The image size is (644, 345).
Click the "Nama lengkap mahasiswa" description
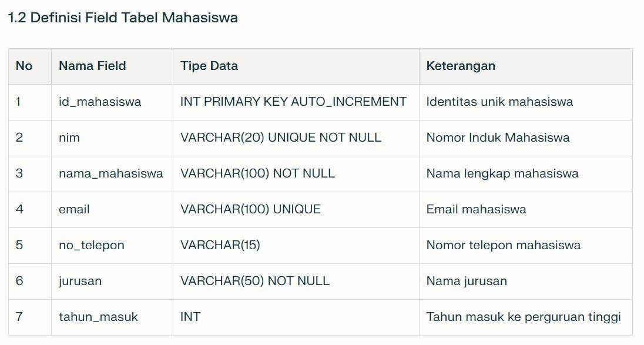502,173
